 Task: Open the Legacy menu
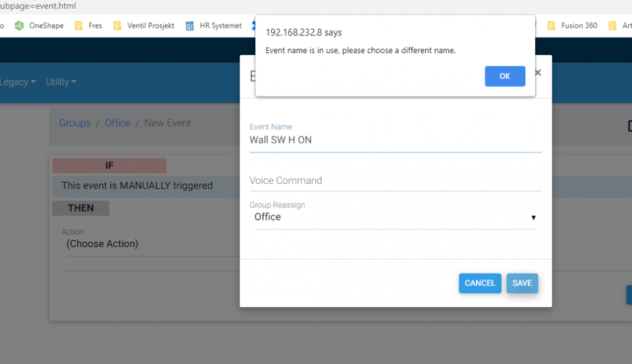tap(17, 82)
